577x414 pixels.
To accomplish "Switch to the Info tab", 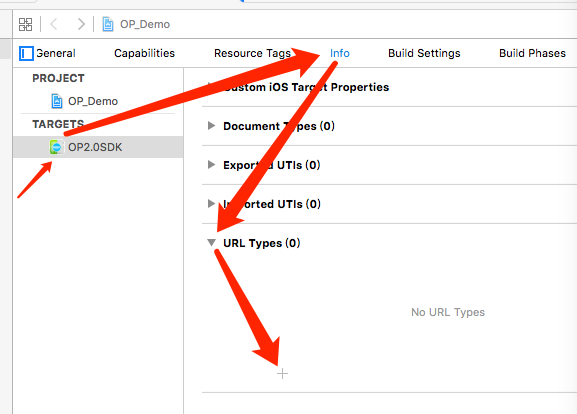I will (340, 53).
